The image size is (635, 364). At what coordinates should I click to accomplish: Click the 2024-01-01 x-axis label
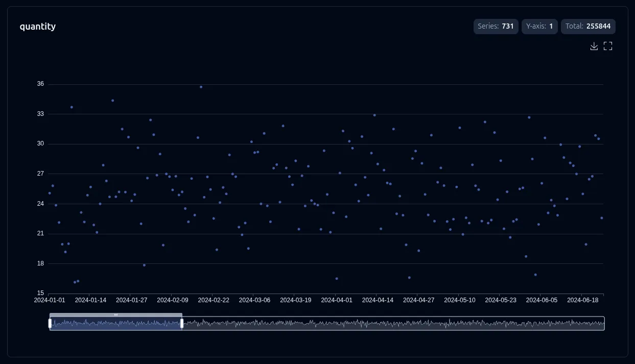50,300
